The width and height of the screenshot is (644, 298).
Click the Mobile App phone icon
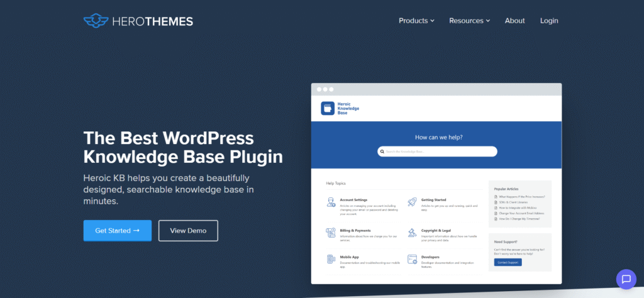tap(331, 259)
